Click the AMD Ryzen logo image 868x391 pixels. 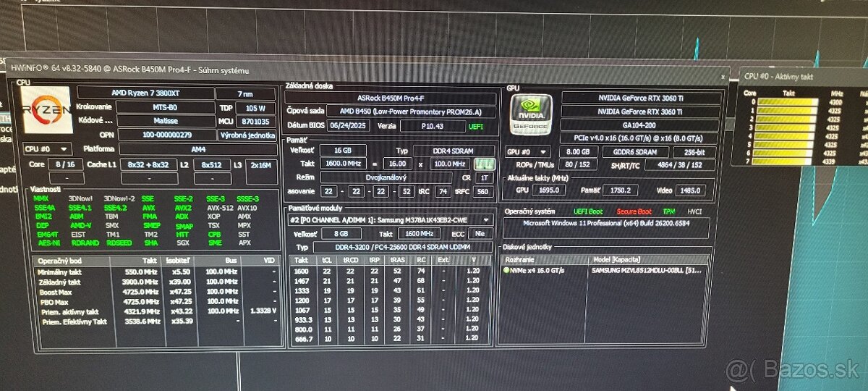coord(46,110)
